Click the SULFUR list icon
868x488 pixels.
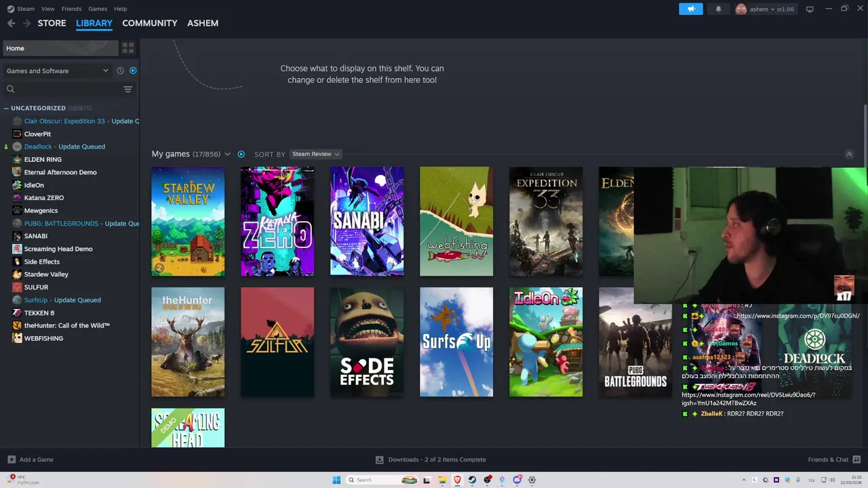click(x=17, y=287)
